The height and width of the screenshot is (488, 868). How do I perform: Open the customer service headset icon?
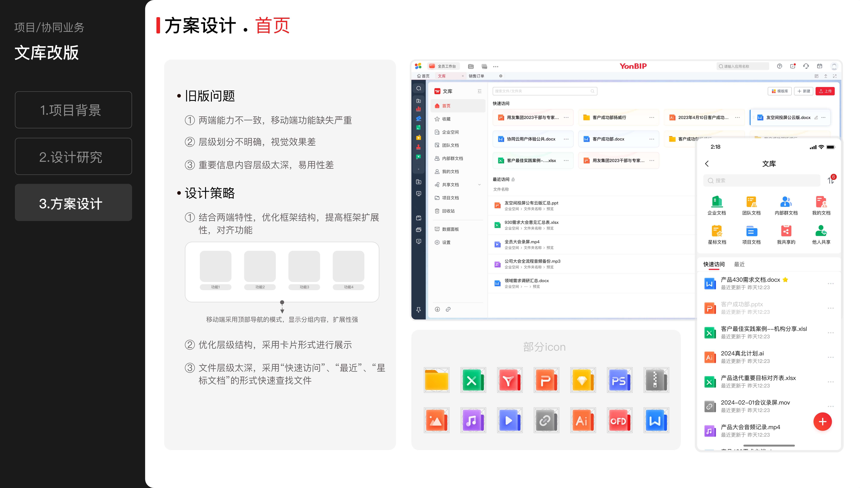click(x=806, y=66)
